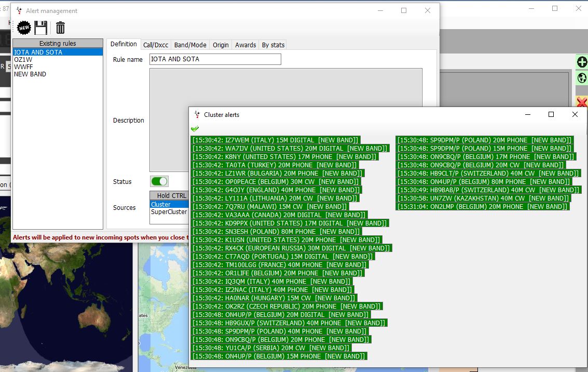588x372 pixels.
Task: Delete the rule with trash can icon
Action: [x=60, y=28]
